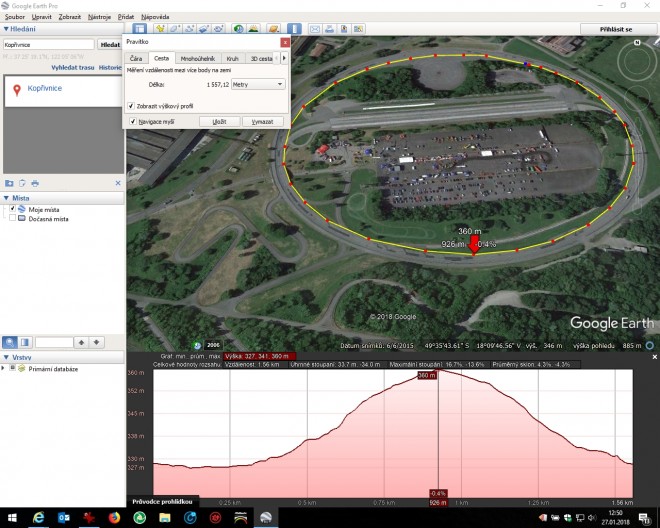This screenshot has height=528, width=660.
Task: Close the elevation profile panel
Action: click(655, 357)
